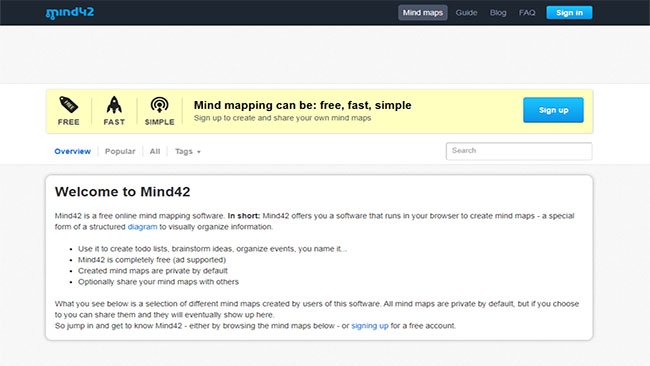Go to the Blog page

pos(498,12)
